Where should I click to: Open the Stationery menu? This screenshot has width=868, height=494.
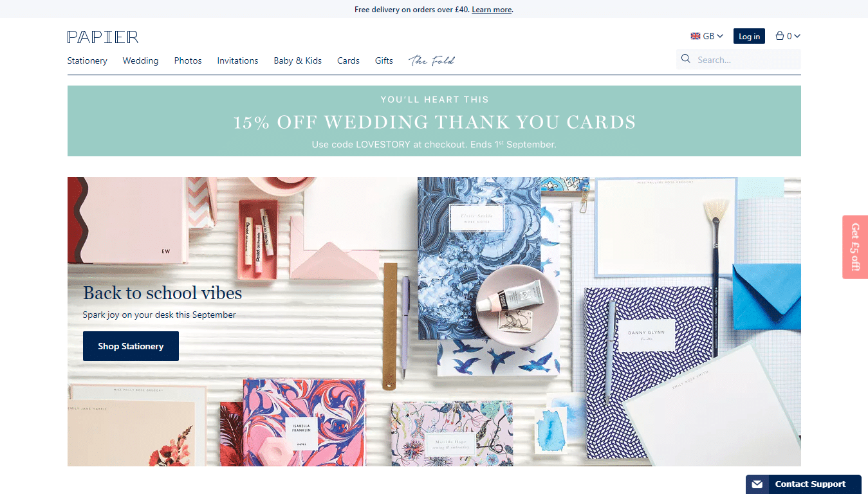tap(88, 60)
